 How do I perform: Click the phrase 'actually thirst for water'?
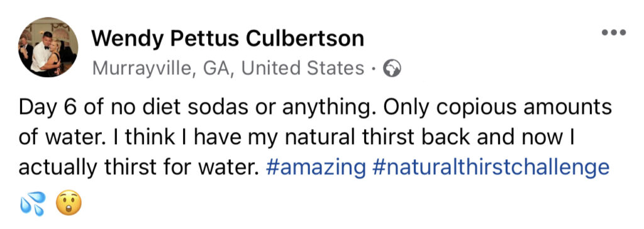click(x=138, y=168)
